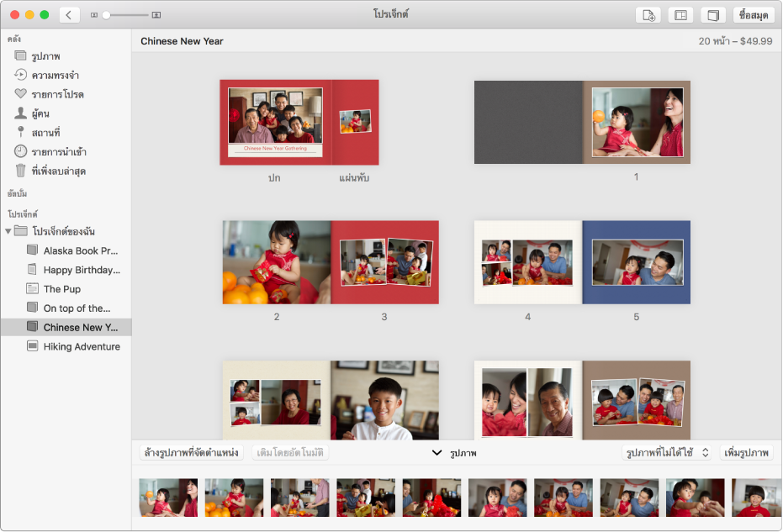Collapse the photo tray with the chevron

[435, 452]
